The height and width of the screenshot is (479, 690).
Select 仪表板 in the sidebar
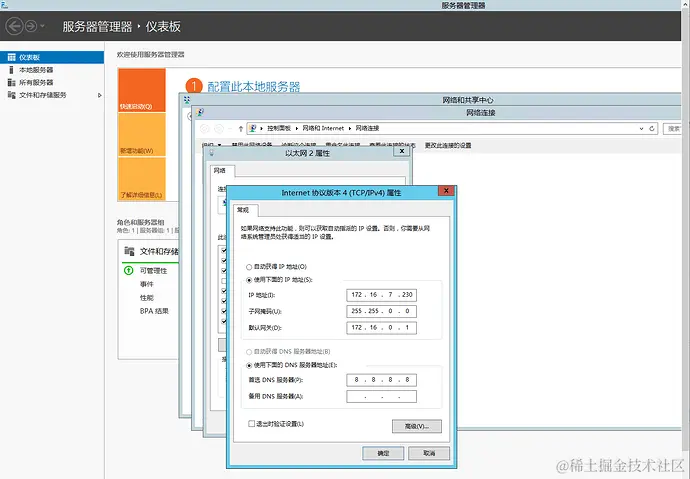52,57
